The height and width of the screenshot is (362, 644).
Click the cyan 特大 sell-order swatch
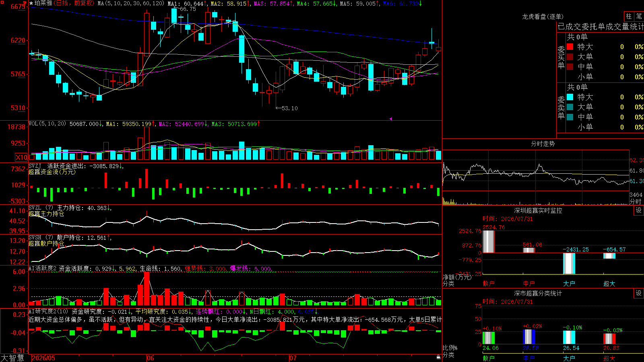(570, 97)
